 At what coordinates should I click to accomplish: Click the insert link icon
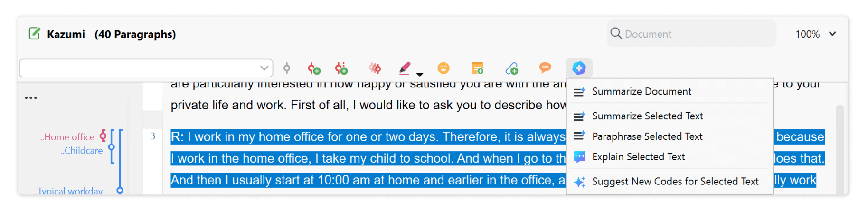coord(512,68)
